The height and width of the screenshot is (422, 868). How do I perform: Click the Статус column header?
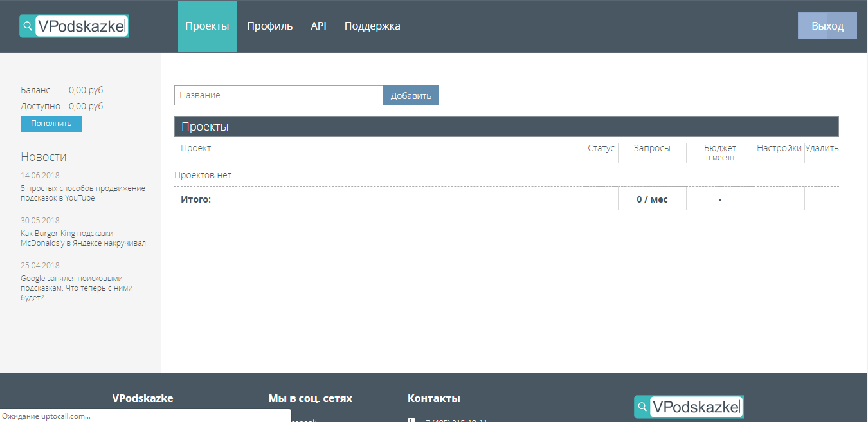click(601, 148)
